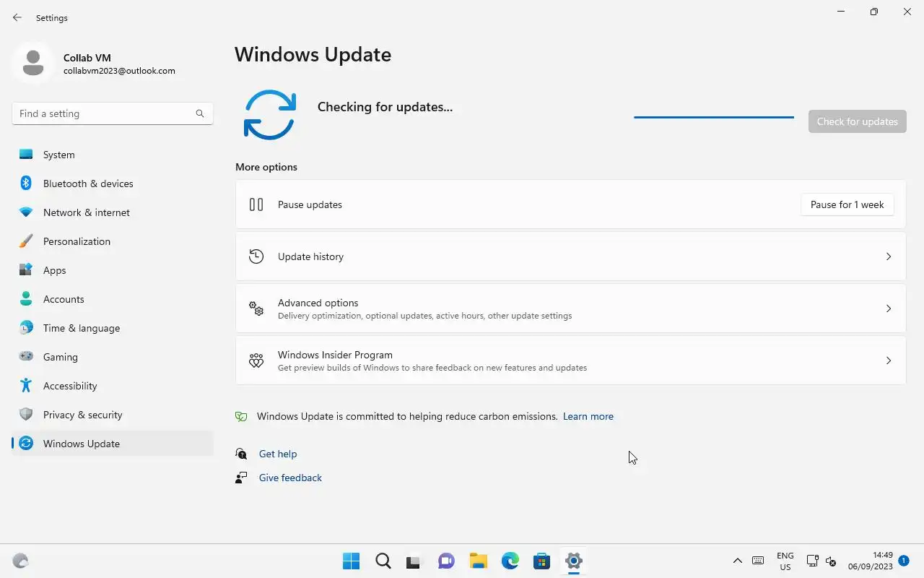Click the Personalization paintbrush icon
924x578 pixels.
coord(26,241)
